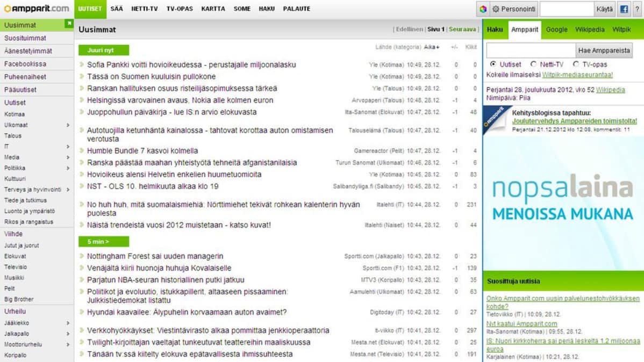This screenshot has height=362, width=644.
Task: Open Puheenaiheet in the sidebar
Action: [x=25, y=77]
